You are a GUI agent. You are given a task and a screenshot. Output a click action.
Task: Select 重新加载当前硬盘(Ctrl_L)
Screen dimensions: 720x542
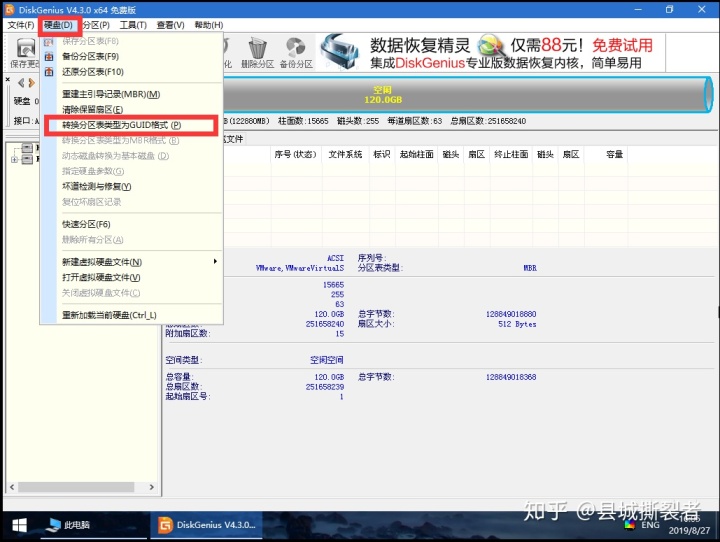tap(132, 315)
